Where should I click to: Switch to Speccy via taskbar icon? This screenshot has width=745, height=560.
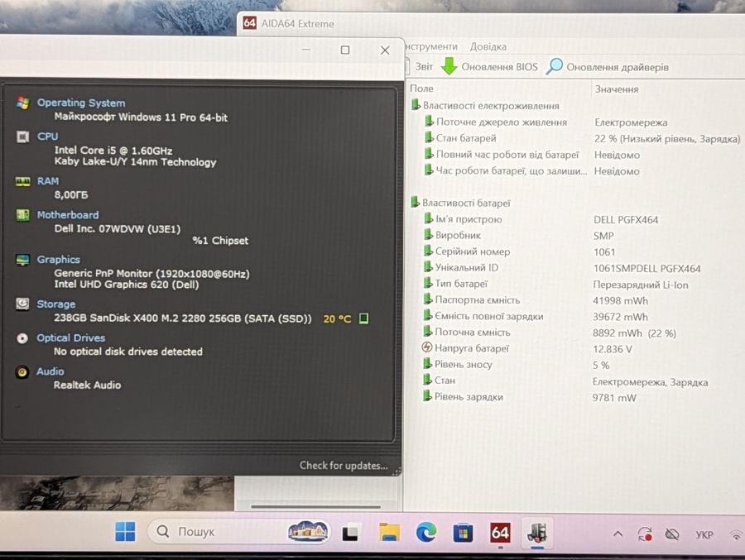point(537,533)
